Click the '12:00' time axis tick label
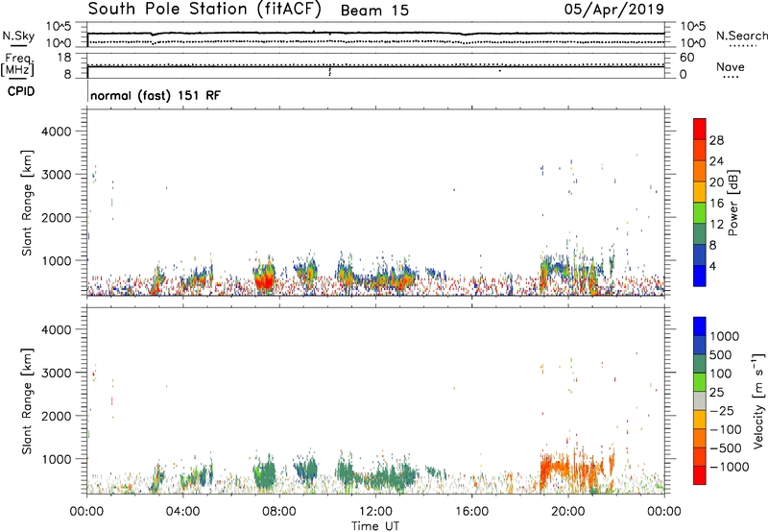The image size is (768, 532). [375, 512]
